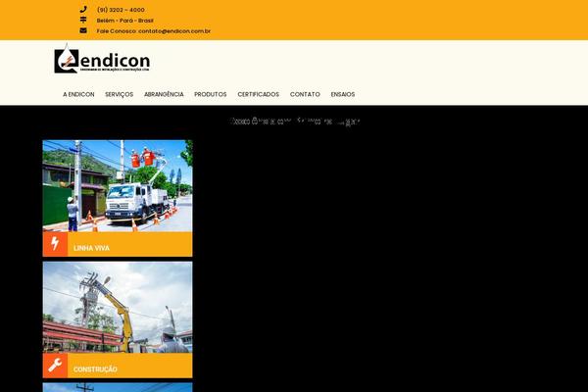
Task: Click the wrench icon on Construção
Action: click(55, 366)
